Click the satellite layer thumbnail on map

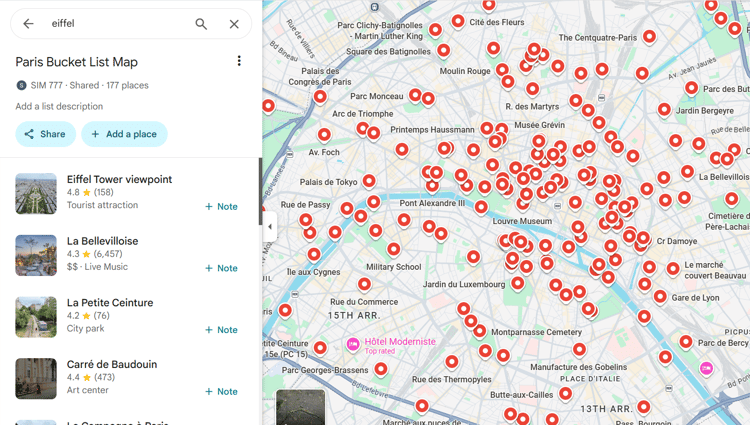300,407
